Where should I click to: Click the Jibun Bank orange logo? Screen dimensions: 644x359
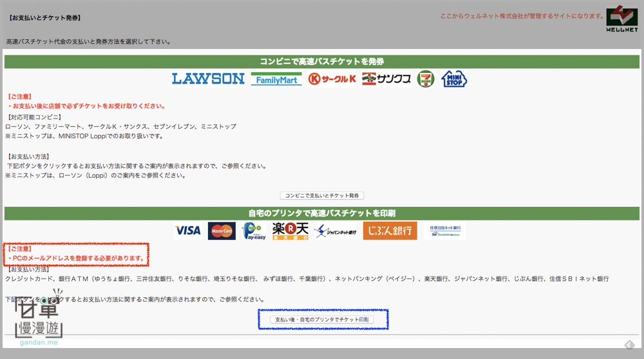(x=390, y=231)
